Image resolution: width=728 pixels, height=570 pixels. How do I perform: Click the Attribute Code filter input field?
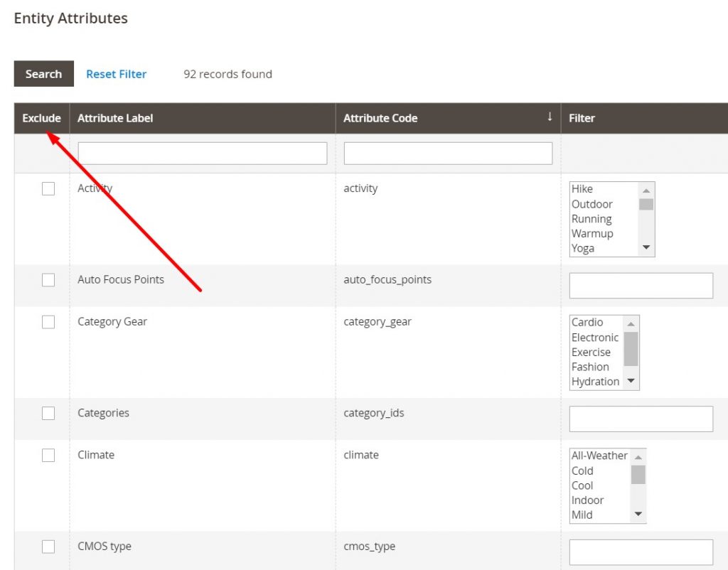448,153
